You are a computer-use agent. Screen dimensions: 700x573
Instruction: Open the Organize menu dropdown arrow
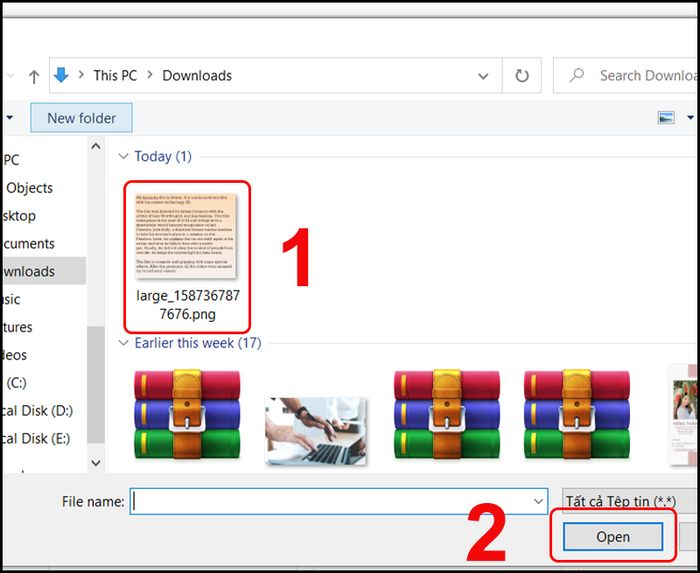coord(9,118)
